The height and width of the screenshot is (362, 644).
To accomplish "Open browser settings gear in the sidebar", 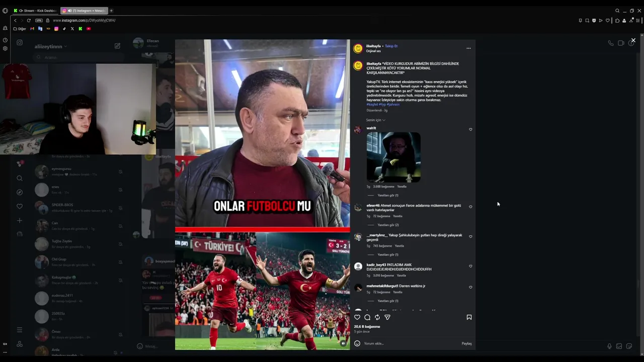I will click(5, 49).
